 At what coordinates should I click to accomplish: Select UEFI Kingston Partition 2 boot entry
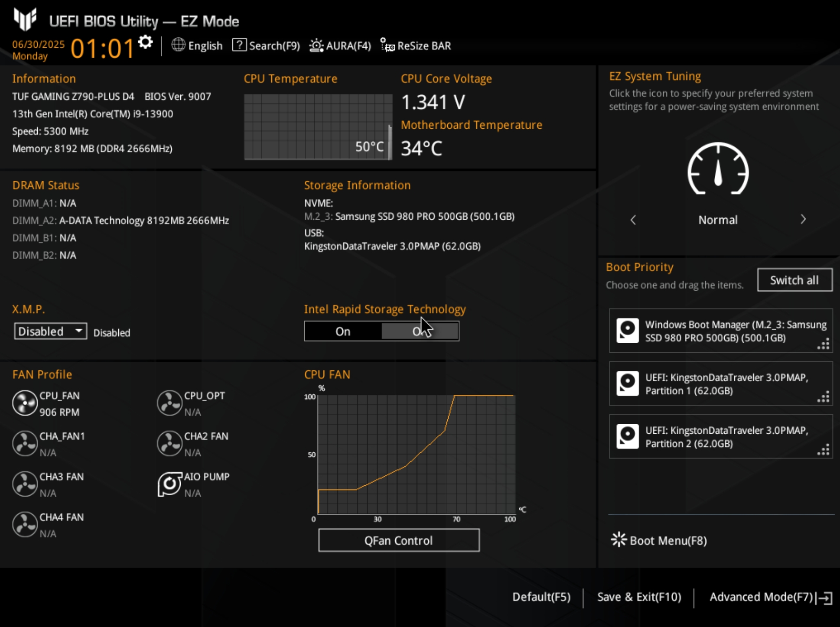click(721, 436)
